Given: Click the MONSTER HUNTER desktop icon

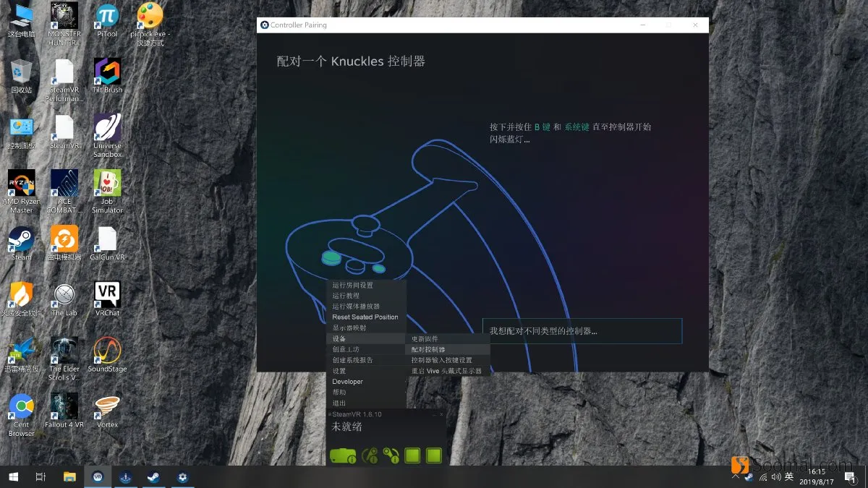Looking at the screenshot, I should pos(64,25).
